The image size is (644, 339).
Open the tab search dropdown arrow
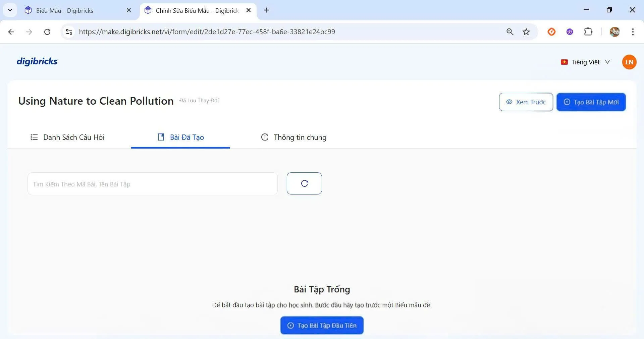(10, 10)
